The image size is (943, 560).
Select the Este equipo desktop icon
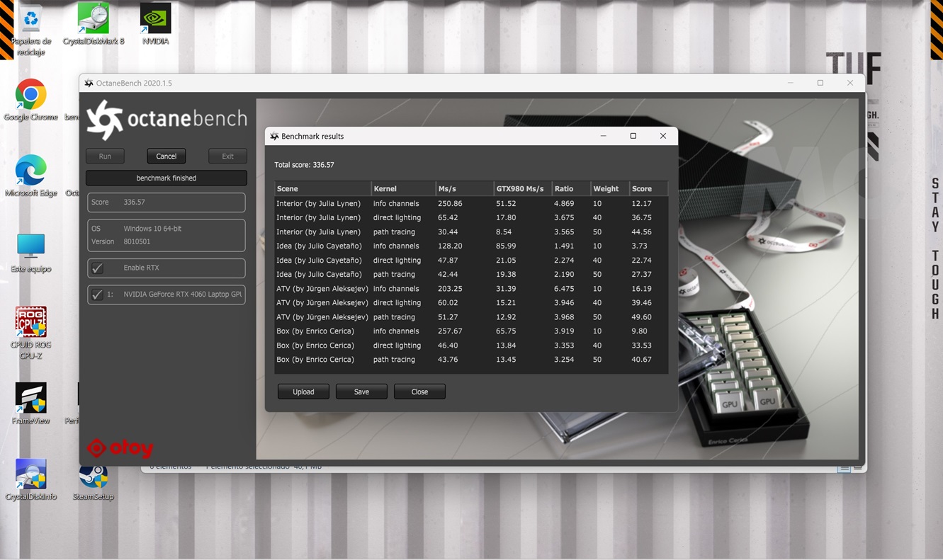30,246
